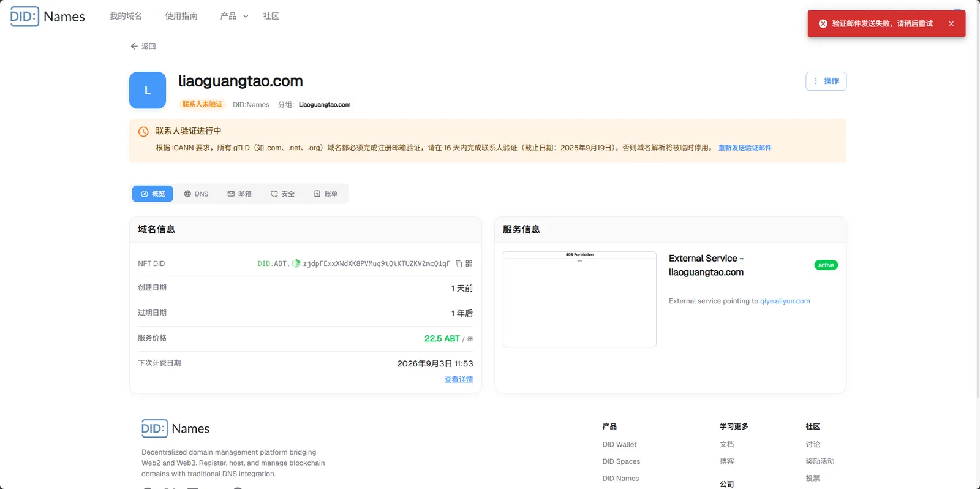Open the 投票 footer link
Screen dimensions: 980x489
coord(813,479)
